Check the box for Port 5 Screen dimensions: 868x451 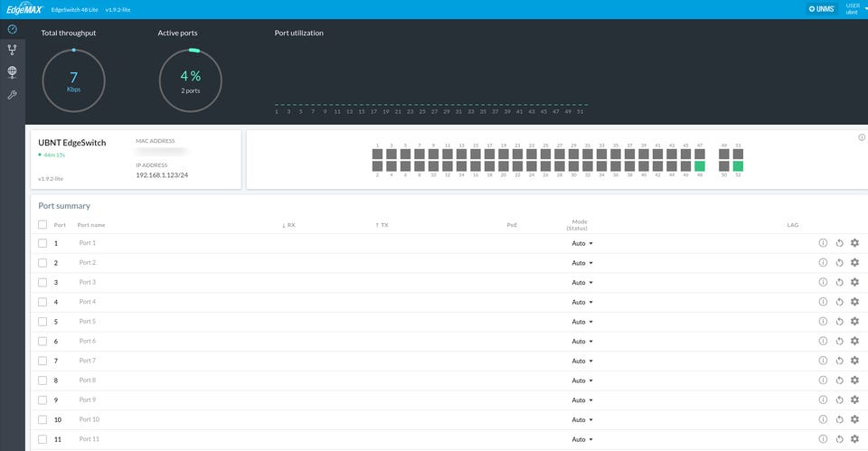point(42,322)
